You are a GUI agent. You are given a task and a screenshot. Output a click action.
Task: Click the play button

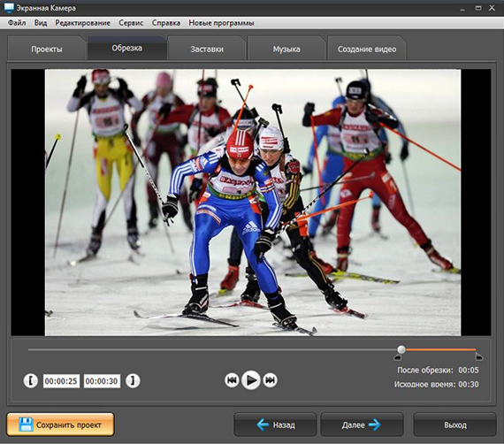point(251,380)
